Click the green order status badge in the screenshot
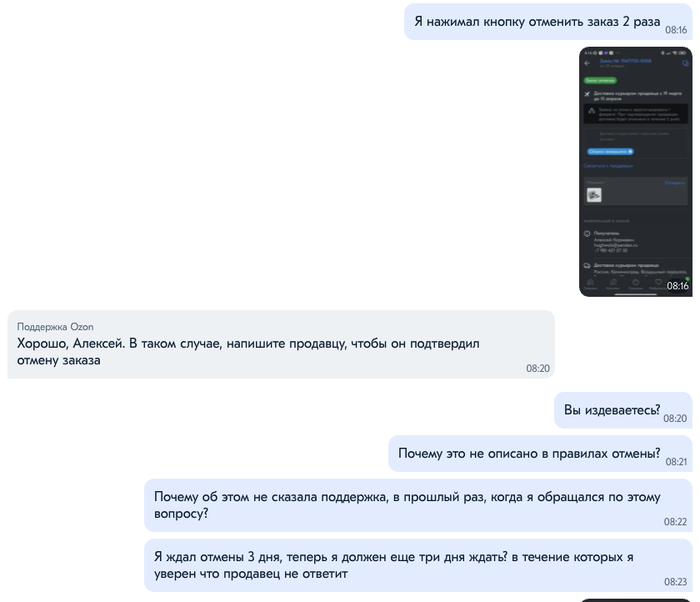The image size is (700, 602). coord(600,81)
